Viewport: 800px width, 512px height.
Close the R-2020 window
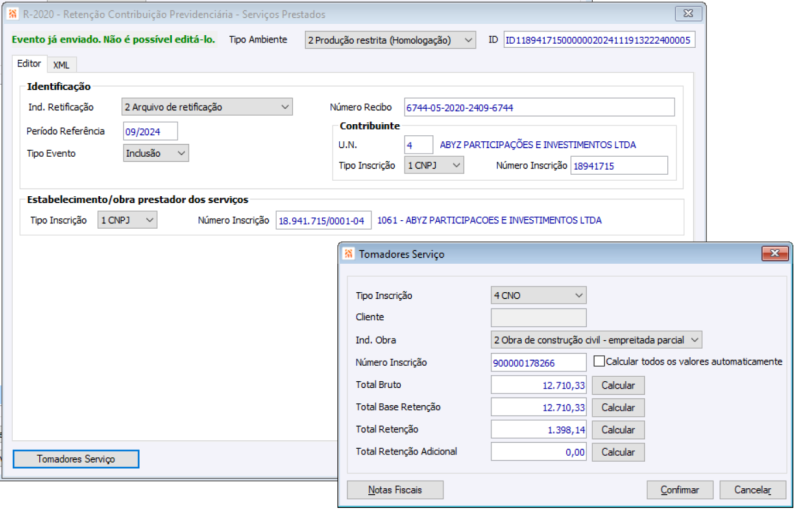688,14
